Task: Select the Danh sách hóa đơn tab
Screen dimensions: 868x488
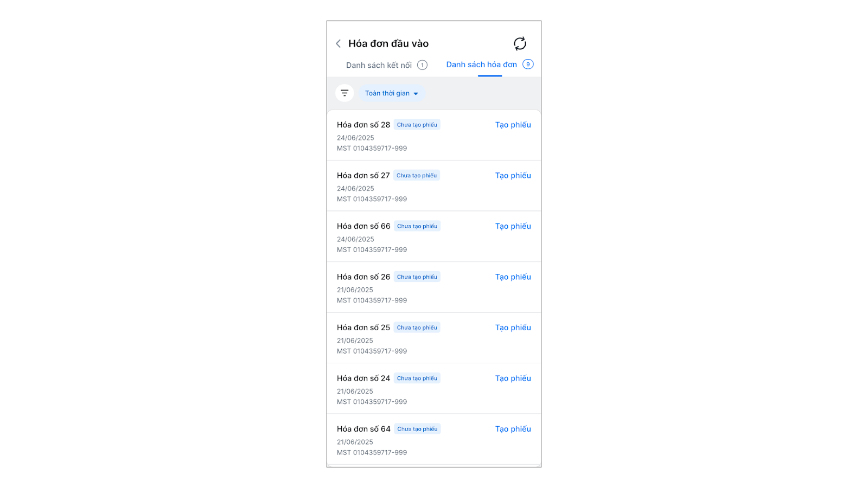Action: pos(481,65)
